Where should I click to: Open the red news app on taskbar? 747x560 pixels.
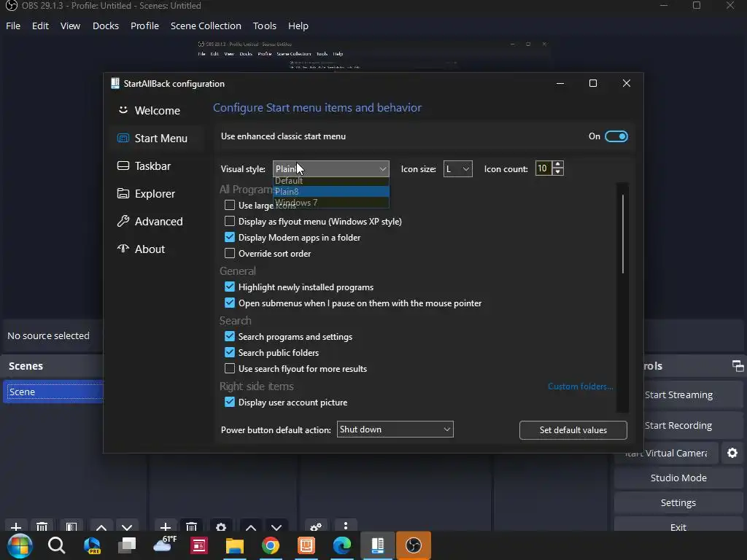click(198, 545)
